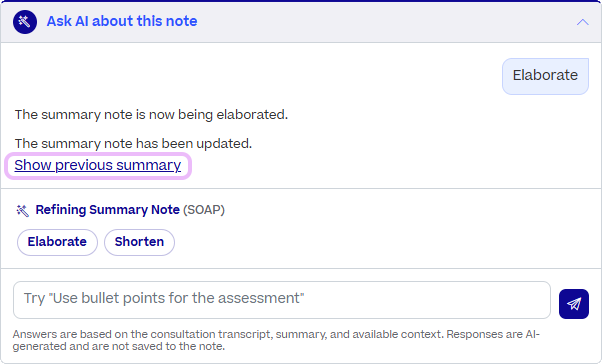Click the 'Ask AI about this note' title

tap(122, 21)
